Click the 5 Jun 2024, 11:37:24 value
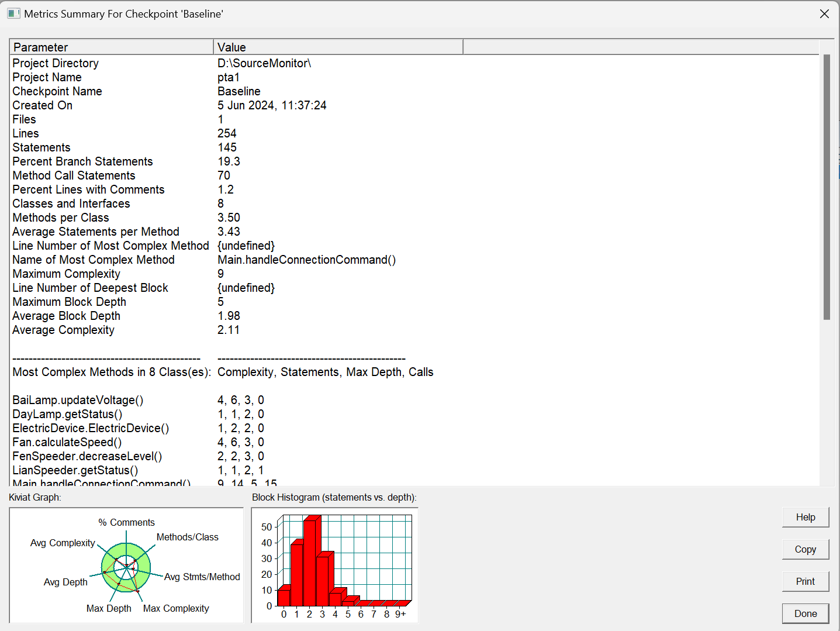Screen dimensions: 840x631 (x=272, y=105)
